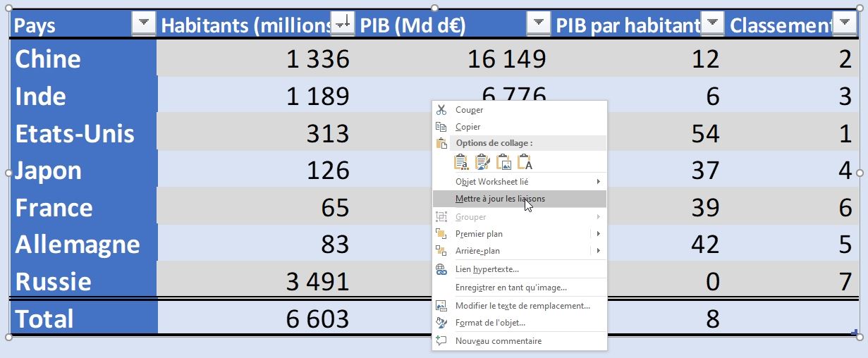Open the Habitants column sort filter button
The width and height of the screenshot is (868, 358).
pyautogui.click(x=343, y=23)
